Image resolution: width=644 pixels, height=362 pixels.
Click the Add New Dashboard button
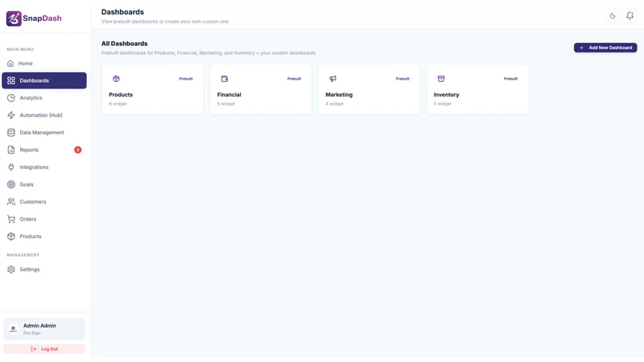tap(605, 47)
